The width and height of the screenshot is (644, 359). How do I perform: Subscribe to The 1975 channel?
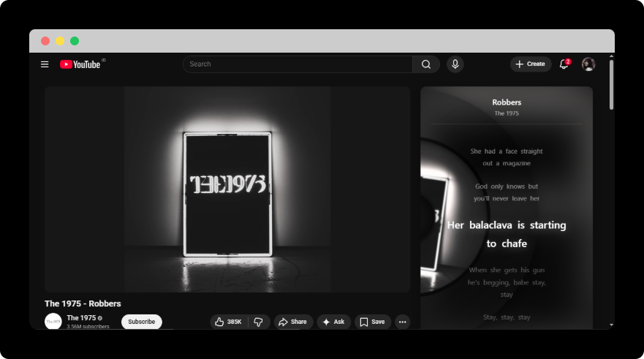(x=142, y=322)
